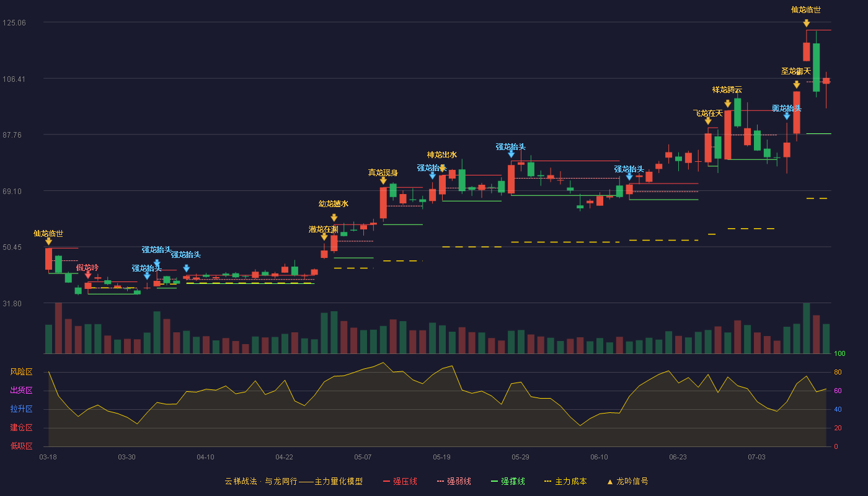Click the 06-10 date label

pyautogui.click(x=599, y=457)
